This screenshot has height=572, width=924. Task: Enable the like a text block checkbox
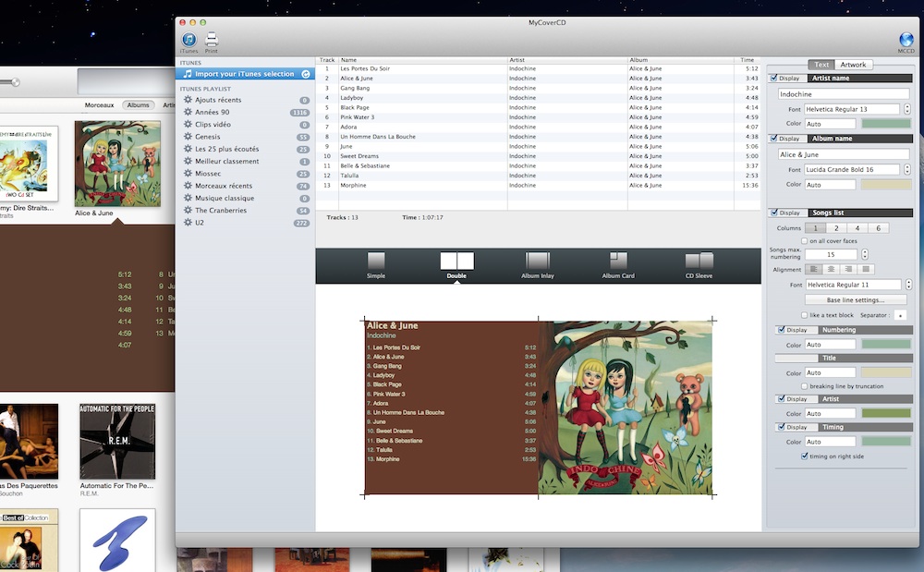click(805, 315)
